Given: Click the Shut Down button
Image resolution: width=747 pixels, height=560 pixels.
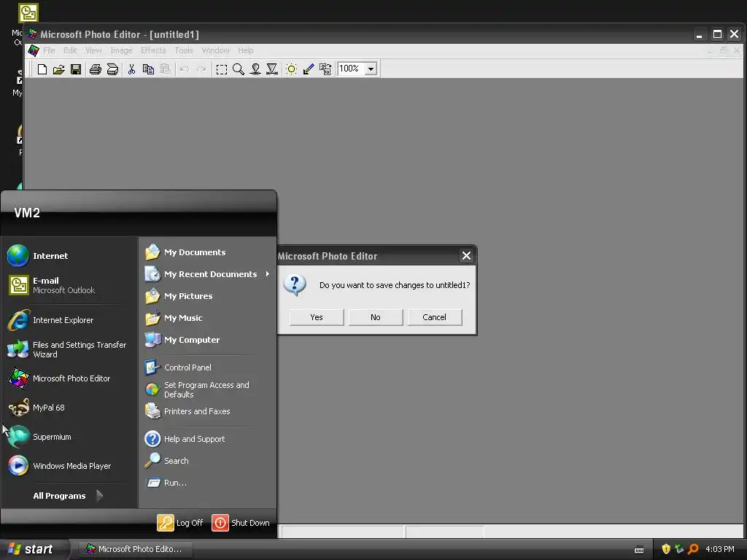Looking at the screenshot, I should (241, 523).
